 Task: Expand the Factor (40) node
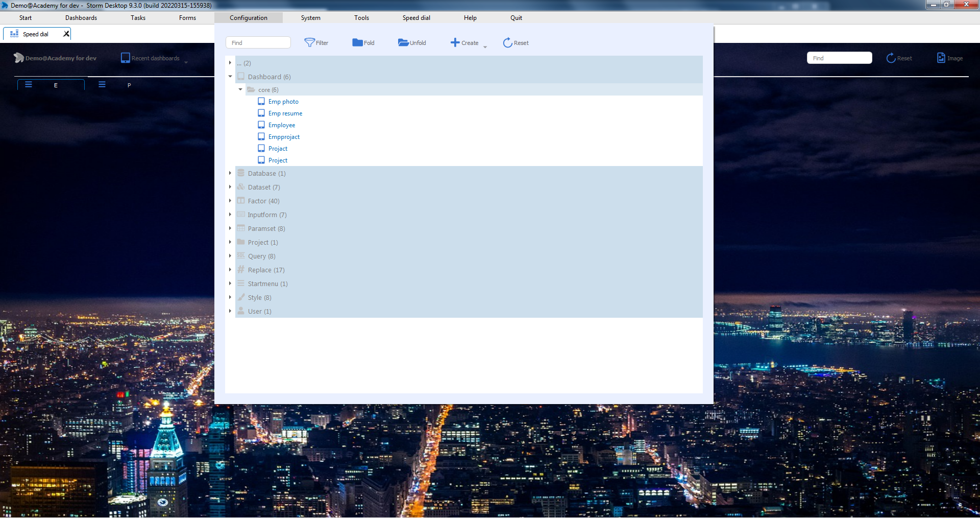pos(230,201)
